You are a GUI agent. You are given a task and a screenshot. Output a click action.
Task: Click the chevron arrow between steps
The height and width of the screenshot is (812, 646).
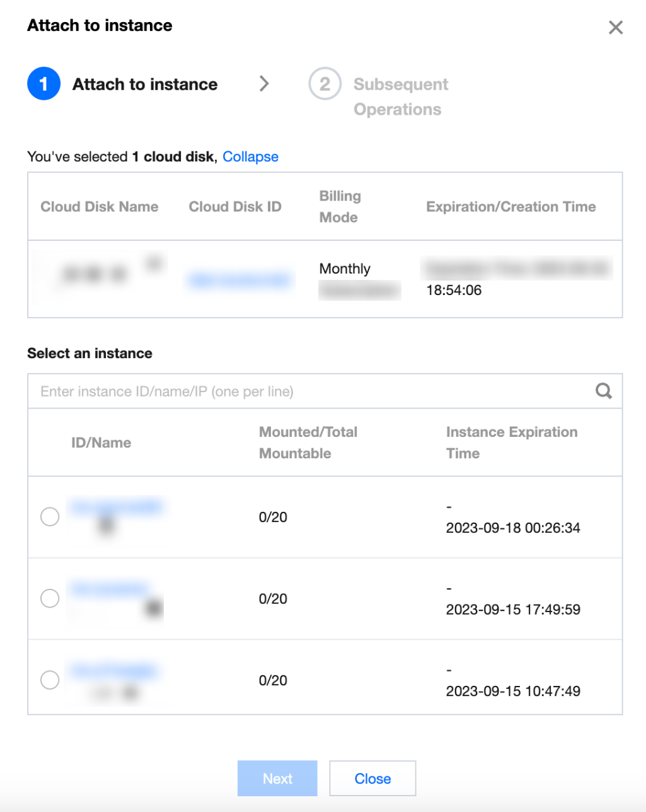(264, 83)
